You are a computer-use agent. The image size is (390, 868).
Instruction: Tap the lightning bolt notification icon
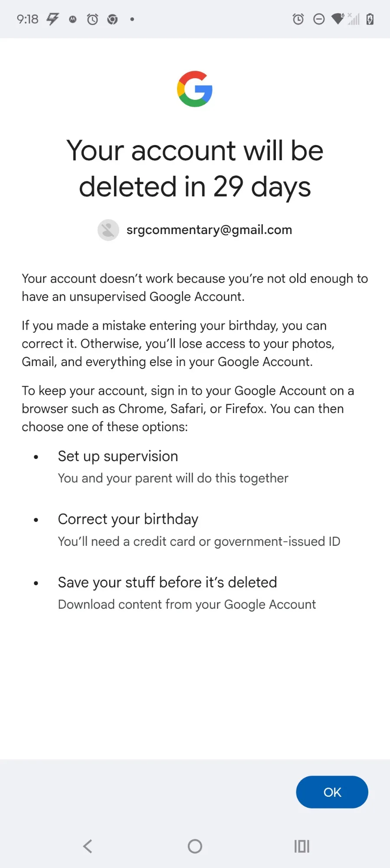(x=53, y=19)
